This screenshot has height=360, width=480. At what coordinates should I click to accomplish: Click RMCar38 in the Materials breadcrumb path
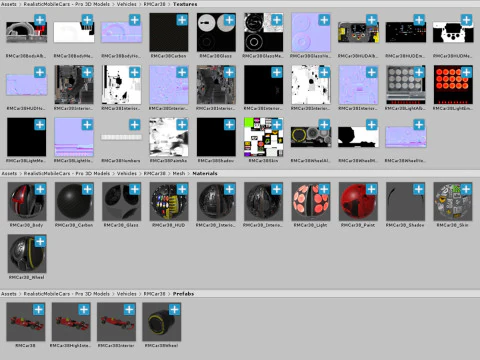coord(155,173)
